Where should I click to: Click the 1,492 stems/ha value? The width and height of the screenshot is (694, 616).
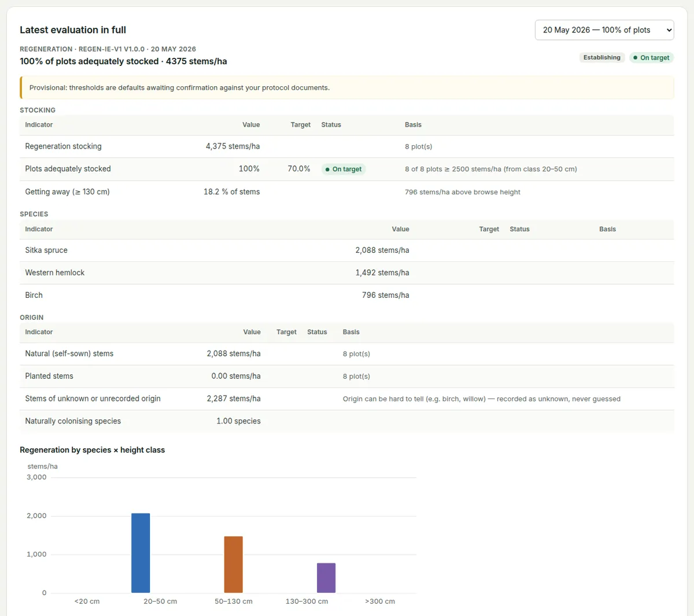(x=382, y=273)
